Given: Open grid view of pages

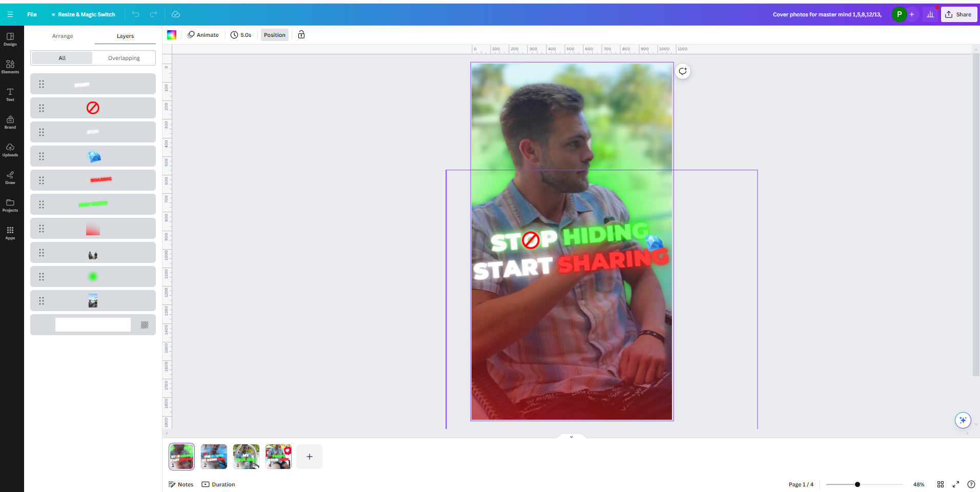Looking at the screenshot, I should pyautogui.click(x=941, y=484).
